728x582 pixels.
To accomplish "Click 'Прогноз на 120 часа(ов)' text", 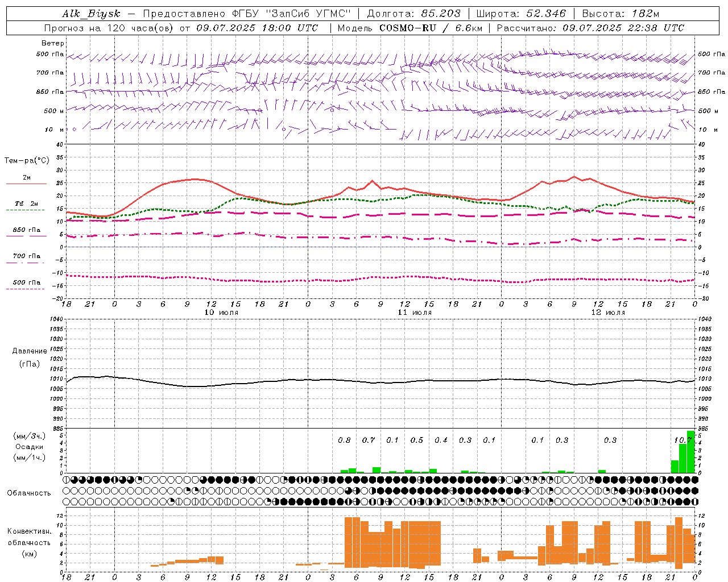I will coord(109,28).
